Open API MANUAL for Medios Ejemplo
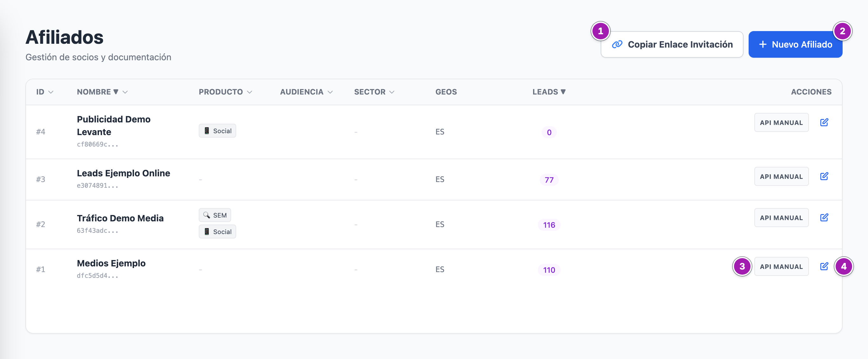The image size is (868, 359). [x=781, y=266]
